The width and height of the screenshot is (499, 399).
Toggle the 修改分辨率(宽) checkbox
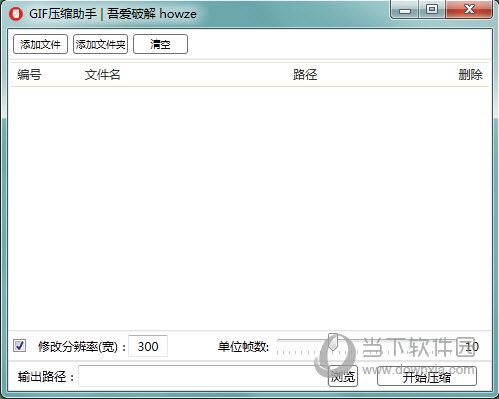point(19,346)
